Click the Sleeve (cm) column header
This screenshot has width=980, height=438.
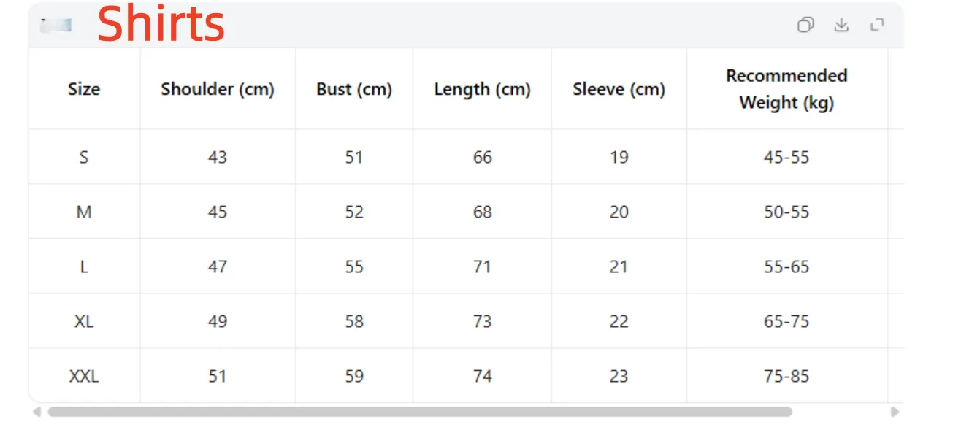(x=619, y=89)
